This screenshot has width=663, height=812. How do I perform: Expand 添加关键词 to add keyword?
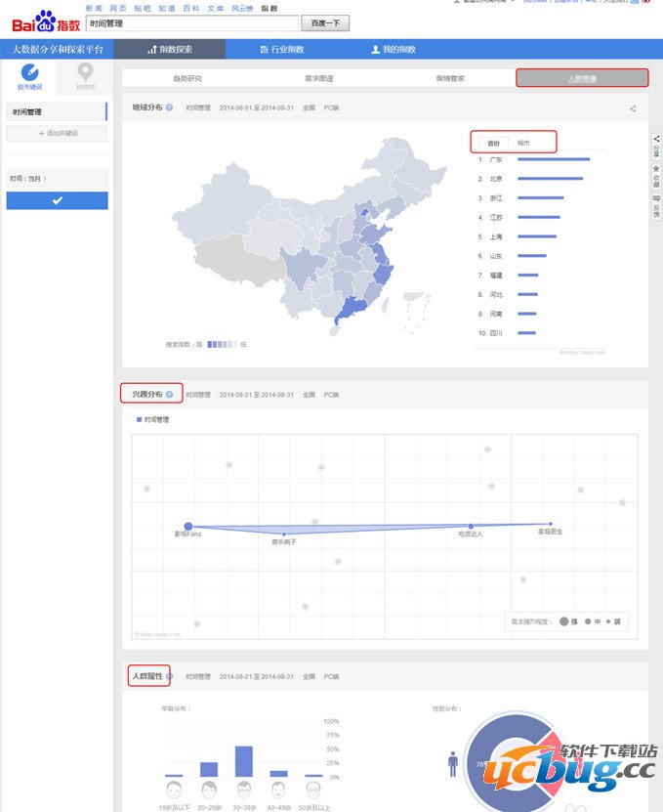pyautogui.click(x=57, y=133)
